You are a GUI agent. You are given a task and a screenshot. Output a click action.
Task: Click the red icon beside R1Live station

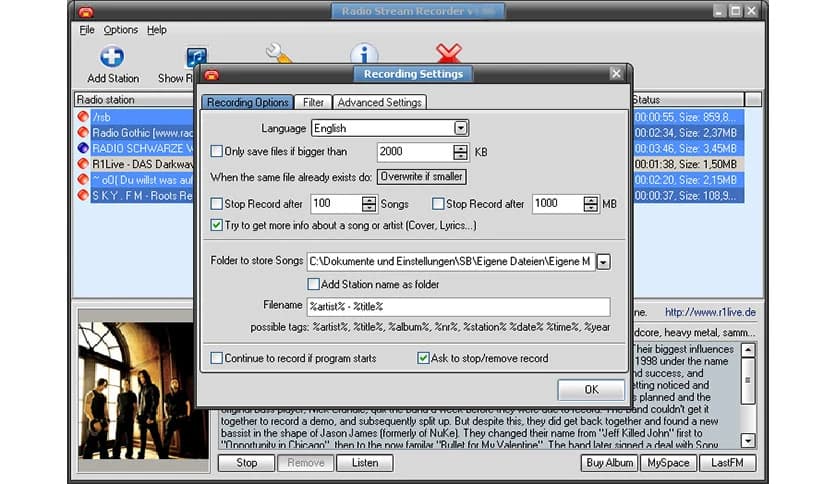coord(83,164)
